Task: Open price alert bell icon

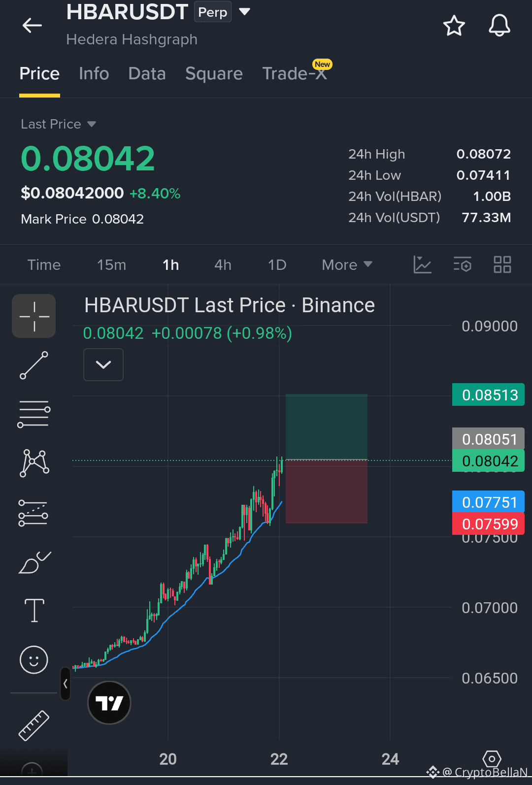Action: (499, 26)
